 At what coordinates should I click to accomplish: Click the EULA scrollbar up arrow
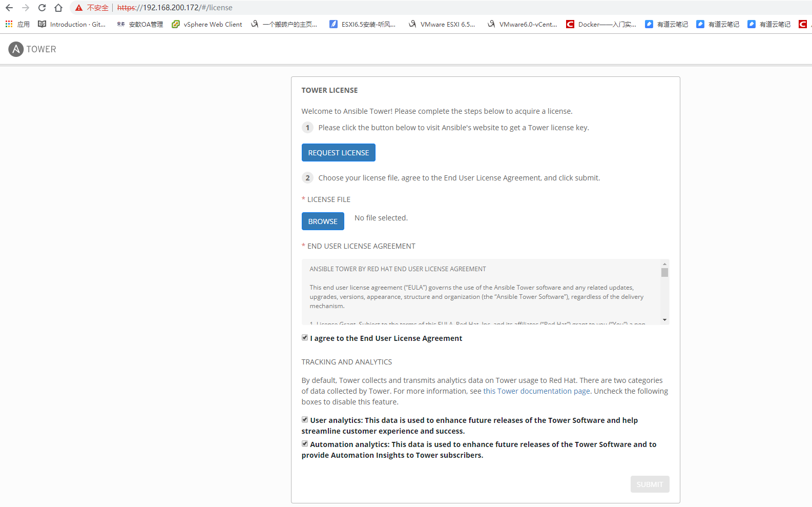[664, 264]
